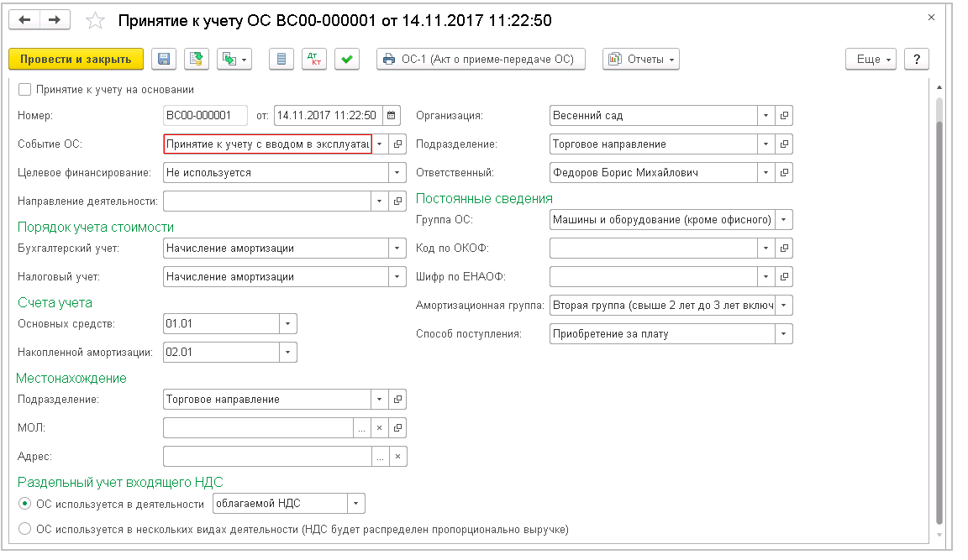Open the document movements list icon
968x560 pixels.
(x=281, y=60)
